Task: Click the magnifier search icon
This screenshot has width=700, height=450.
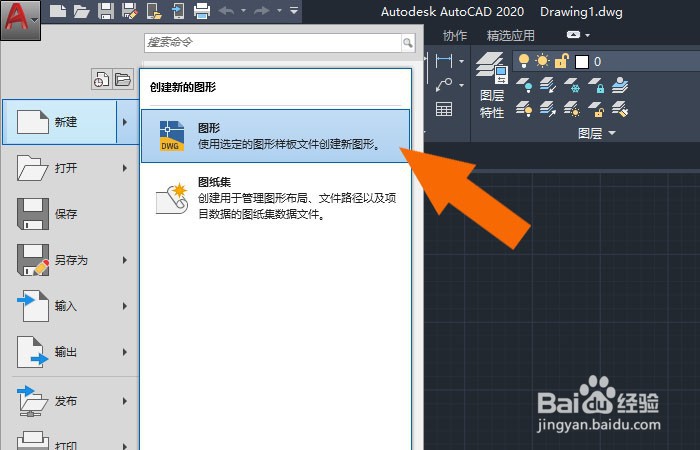Action: tap(408, 43)
